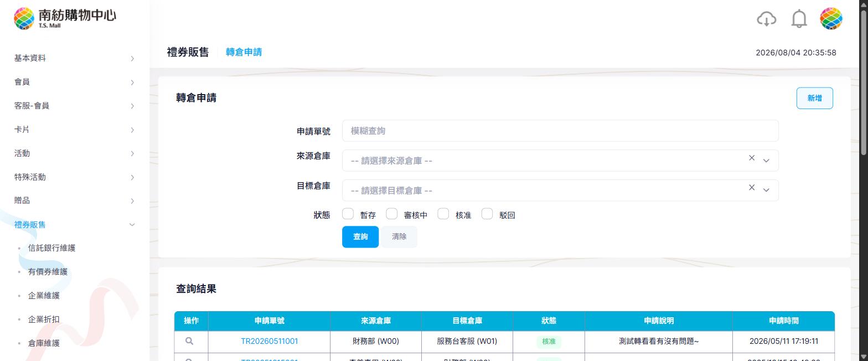Viewport: 868px width, 361px height.
Task: Open the 目標倉庫 dropdown
Action: click(560, 190)
